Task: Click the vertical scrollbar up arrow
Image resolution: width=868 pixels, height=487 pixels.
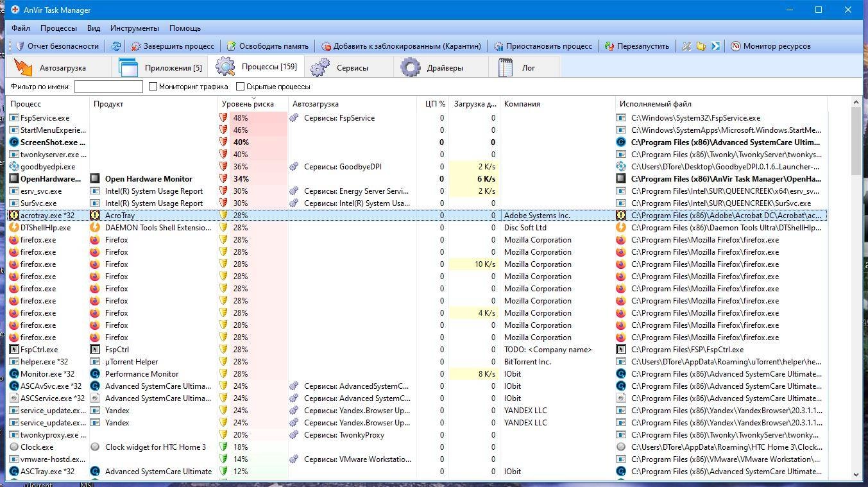Action: [856, 102]
